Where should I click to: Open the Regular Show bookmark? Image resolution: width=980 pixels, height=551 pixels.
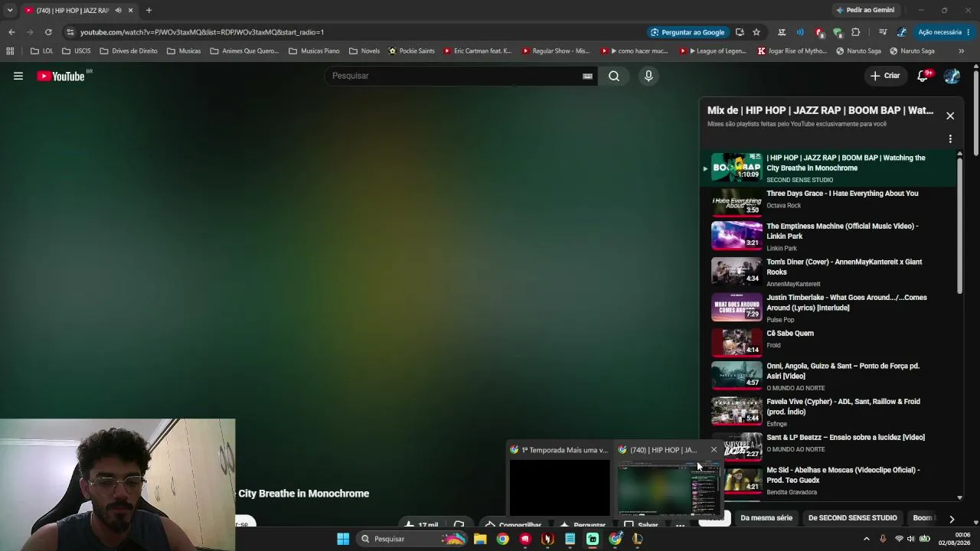tap(556, 51)
